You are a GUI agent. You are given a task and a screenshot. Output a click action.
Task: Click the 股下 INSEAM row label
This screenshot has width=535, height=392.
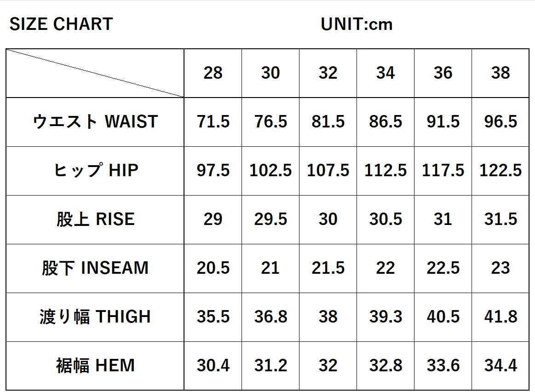pyautogui.click(x=95, y=268)
